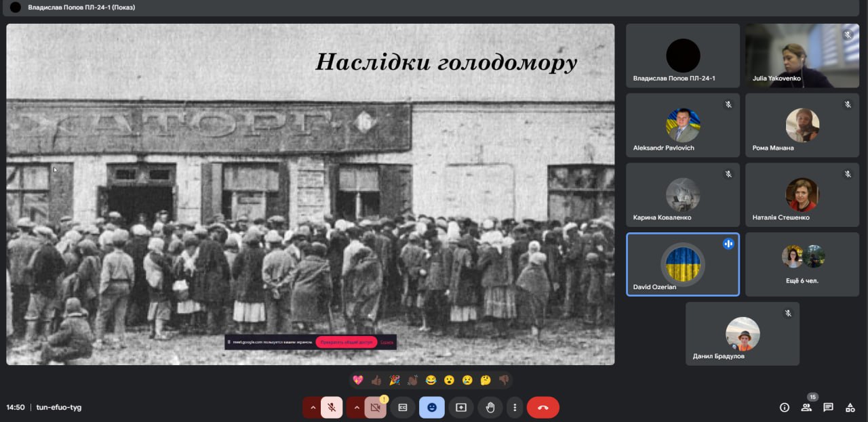Send the surprised face emoji reaction
This screenshot has height=422, width=868.
pyautogui.click(x=449, y=380)
